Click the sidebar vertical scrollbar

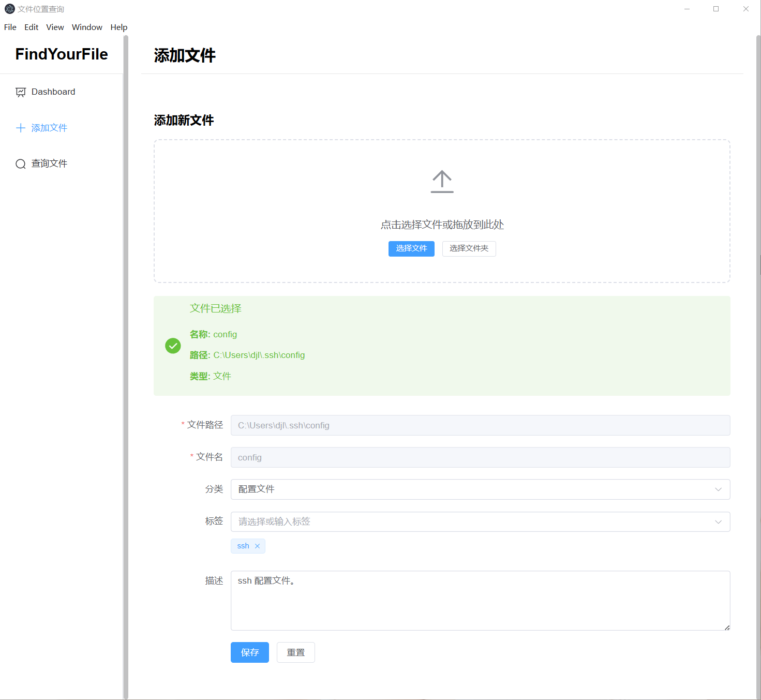[x=125, y=362]
